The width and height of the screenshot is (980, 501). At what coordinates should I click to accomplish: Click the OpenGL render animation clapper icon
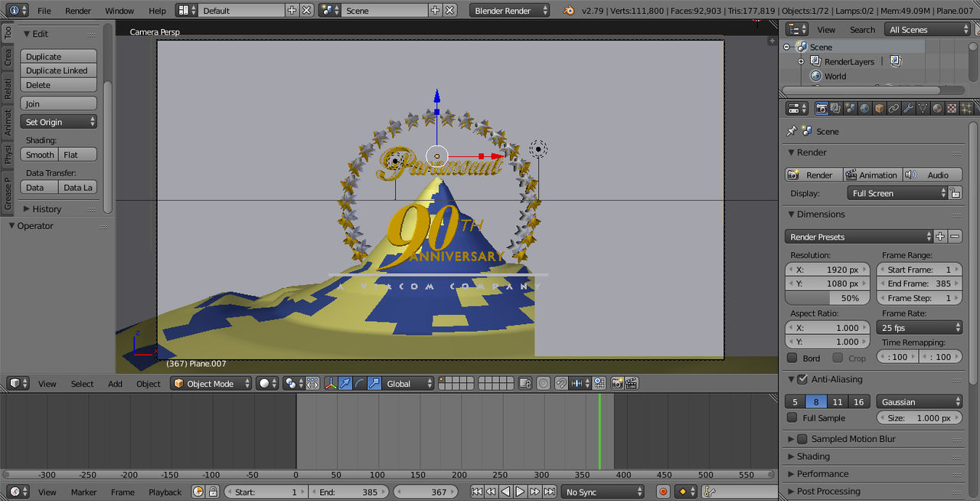(632, 384)
